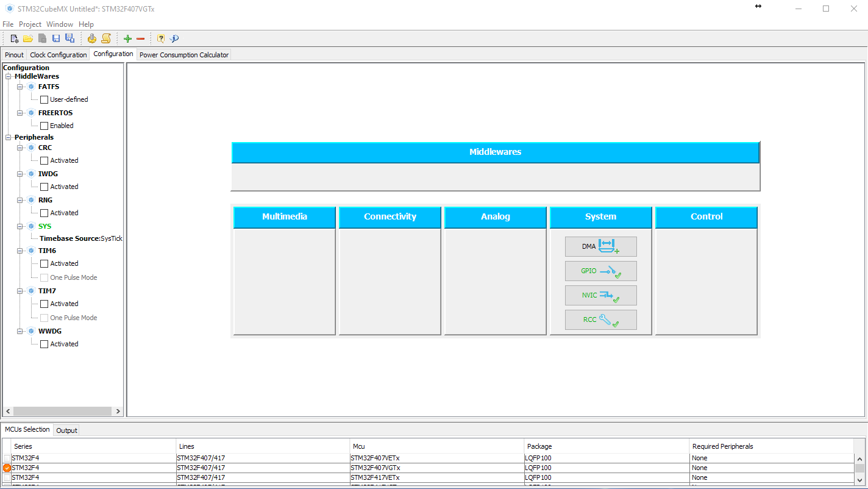Check Activated under TIM6
Viewport: 868px width, 489px height.
44,263
